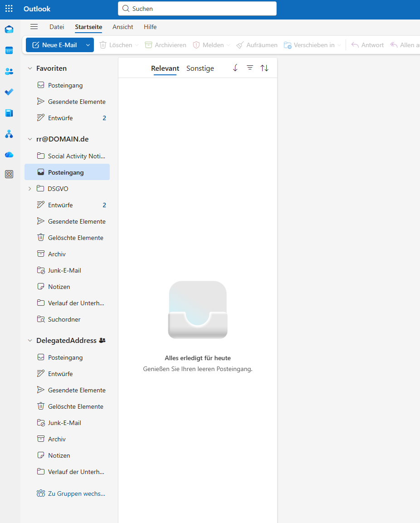This screenshot has width=420, height=523.
Task: Toggle the hamburger navigation pane button
Action: click(34, 27)
